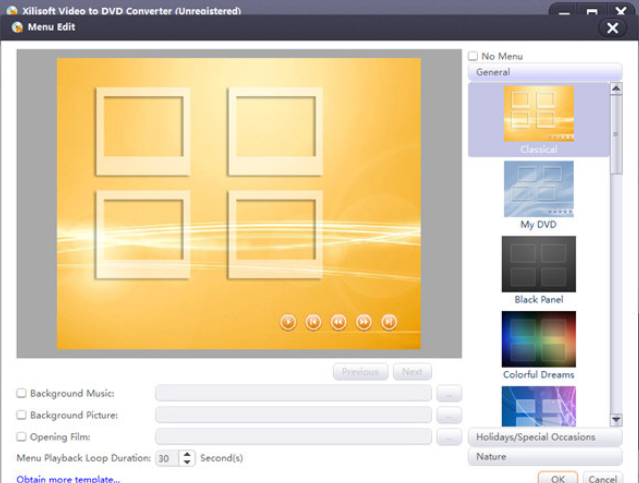Click the top-left frame in the menu preview
The height and width of the screenshot is (483, 639).
click(x=143, y=131)
